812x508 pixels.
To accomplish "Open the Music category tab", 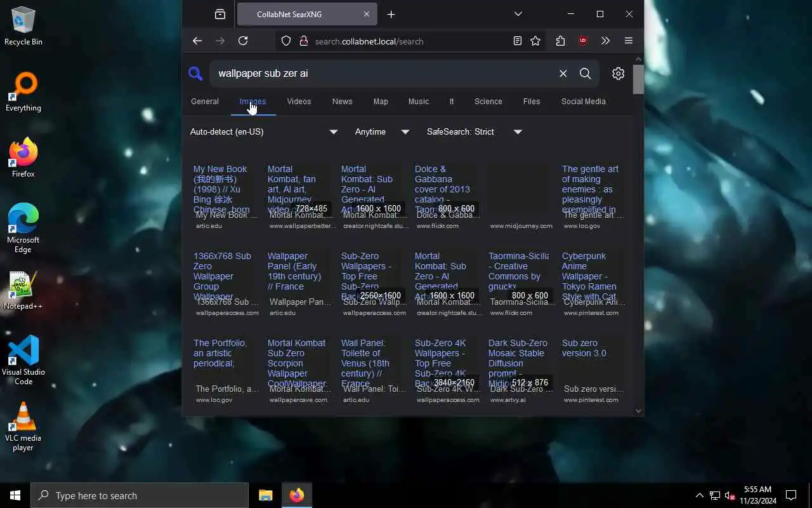I will click(419, 102).
